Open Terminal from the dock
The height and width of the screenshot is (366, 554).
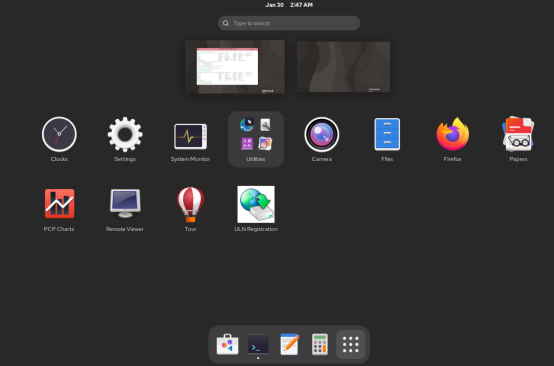tap(258, 344)
